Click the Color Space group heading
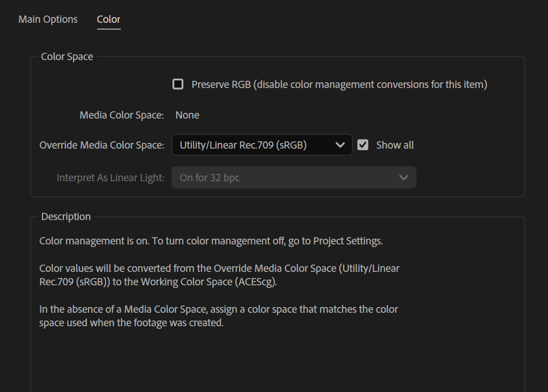The width and height of the screenshot is (548, 392). coord(67,56)
